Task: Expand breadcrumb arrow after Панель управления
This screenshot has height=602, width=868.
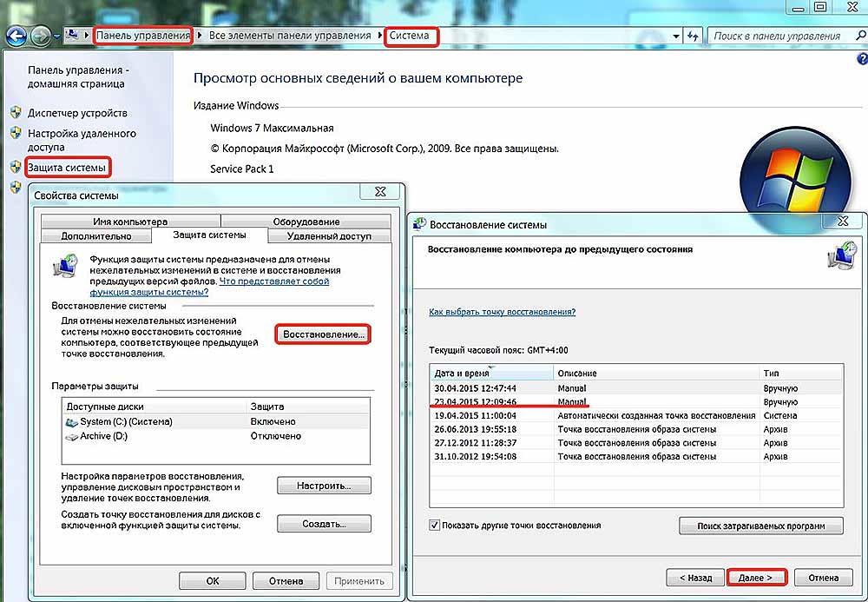Action: [x=201, y=36]
